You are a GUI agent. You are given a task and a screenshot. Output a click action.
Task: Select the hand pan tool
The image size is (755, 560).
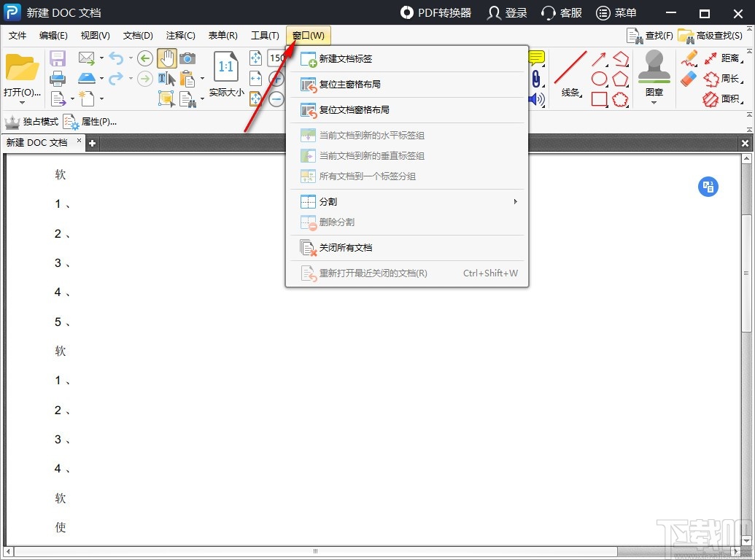tap(167, 58)
